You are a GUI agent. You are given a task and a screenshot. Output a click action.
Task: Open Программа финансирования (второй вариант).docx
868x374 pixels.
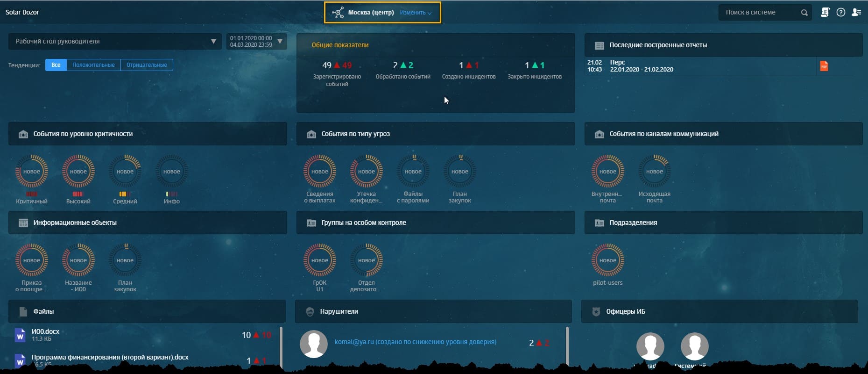110,357
